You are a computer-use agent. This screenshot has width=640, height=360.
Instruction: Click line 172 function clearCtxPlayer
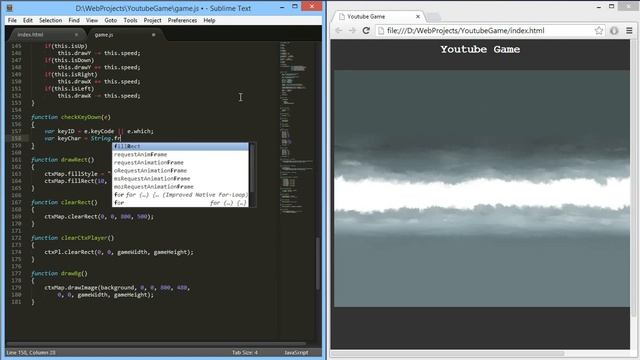[x=73, y=238]
